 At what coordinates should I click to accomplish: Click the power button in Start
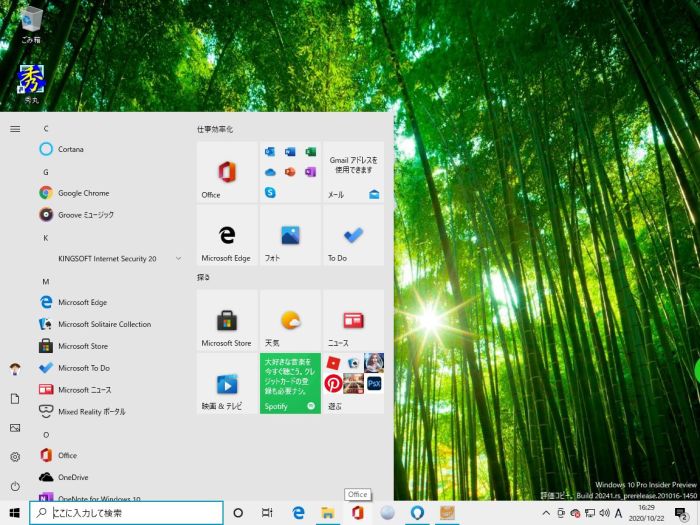pyautogui.click(x=15, y=485)
